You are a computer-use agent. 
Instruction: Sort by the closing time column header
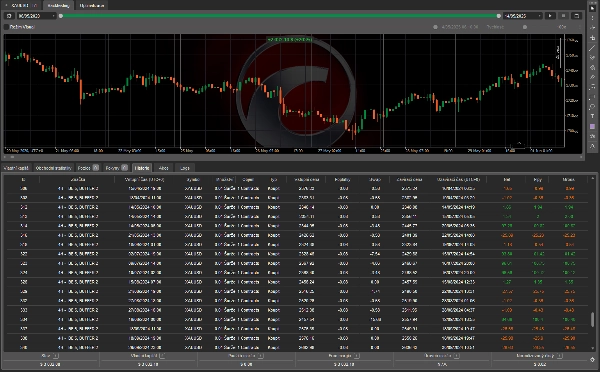pyautogui.click(x=458, y=179)
